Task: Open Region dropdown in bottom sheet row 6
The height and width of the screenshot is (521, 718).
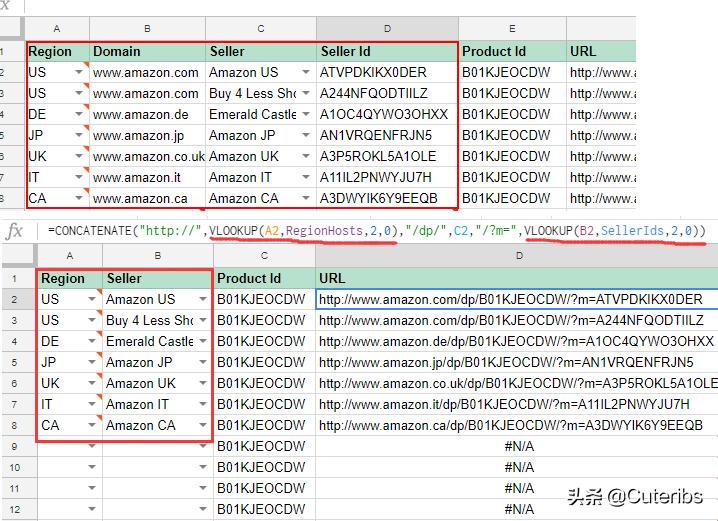Action: click(92, 383)
